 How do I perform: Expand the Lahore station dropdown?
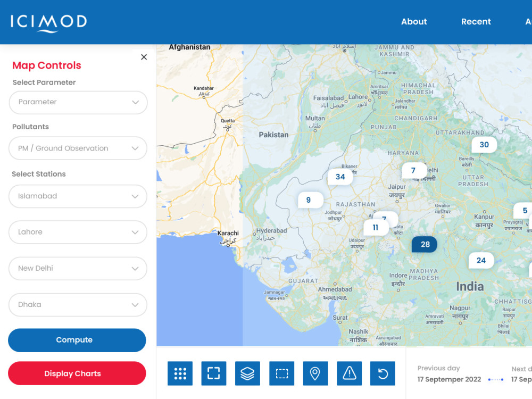[x=78, y=232]
